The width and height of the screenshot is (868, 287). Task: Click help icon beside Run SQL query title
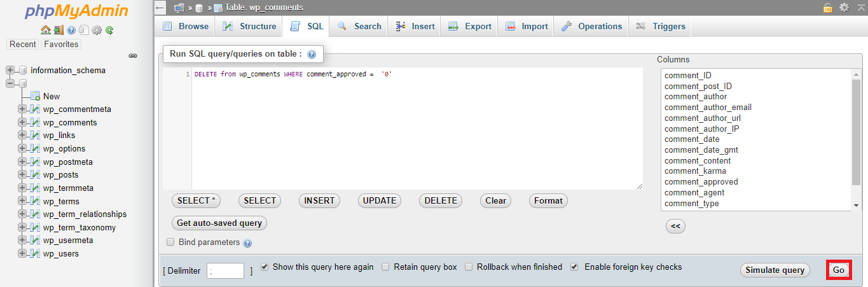pyautogui.click(x=312, y=55)
